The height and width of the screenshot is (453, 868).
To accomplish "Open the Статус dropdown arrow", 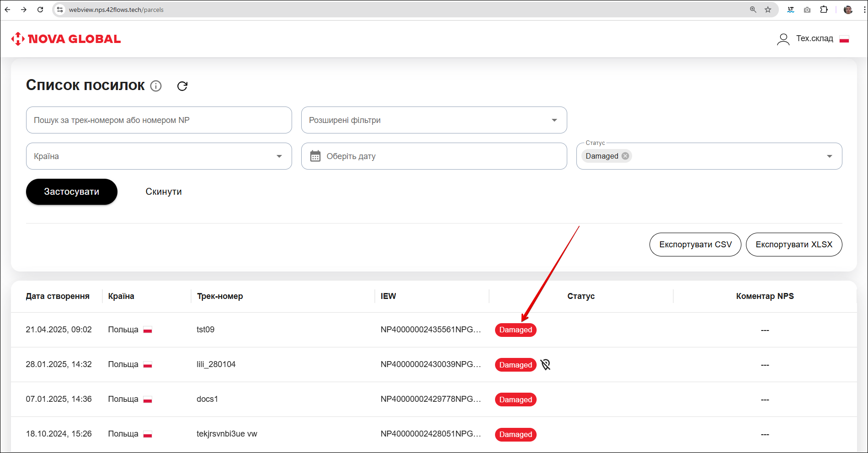I will click(x=829, y=156).
